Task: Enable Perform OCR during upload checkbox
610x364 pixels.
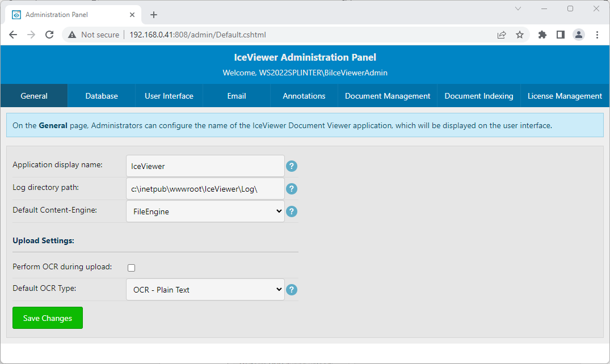Action: click(132, 268)
